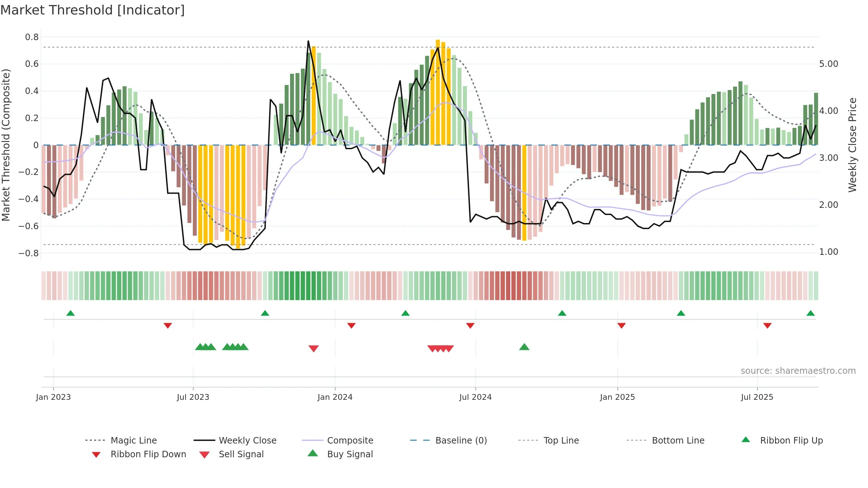868x488 pixels.
Task: Select the Ribbon Flip Up marker in October 2024
Action: point(562,313)
